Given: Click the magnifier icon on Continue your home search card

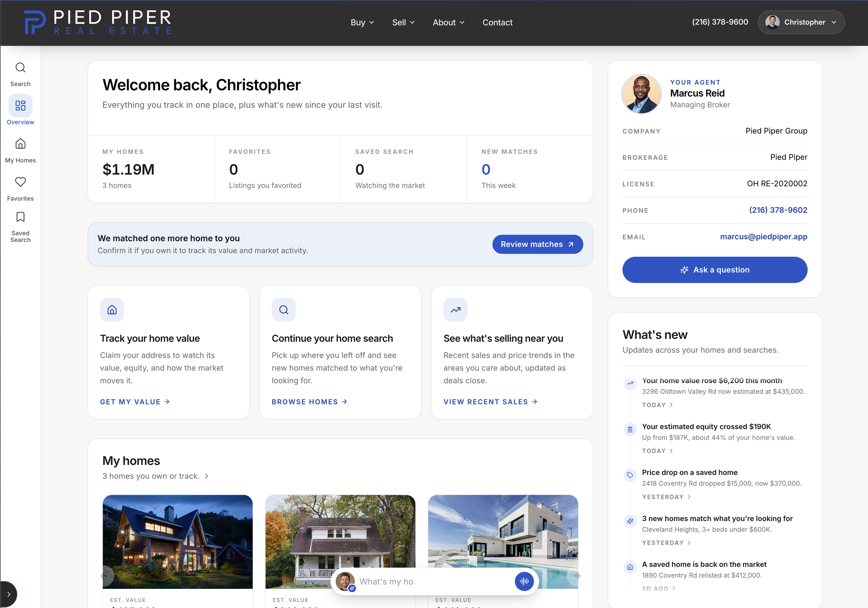Looking at the screenshot, I should pos(284,310).
